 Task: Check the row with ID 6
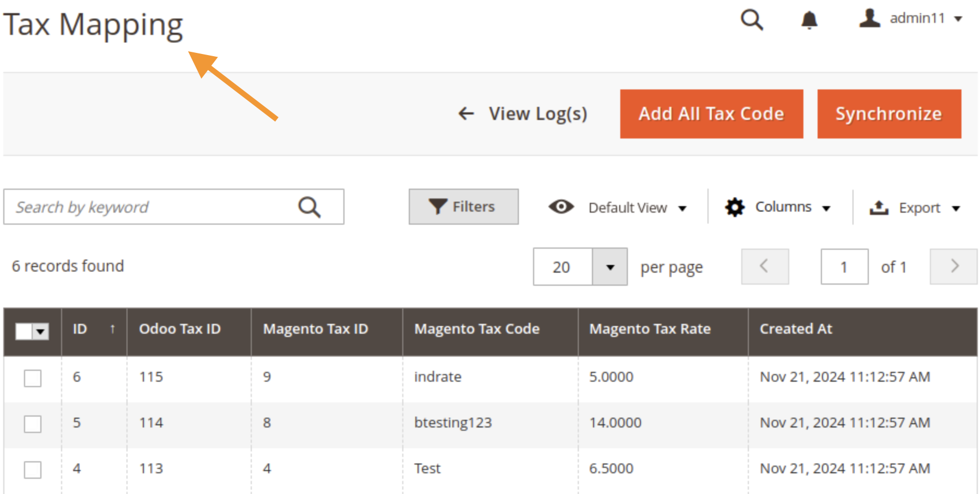click(32, 377)
